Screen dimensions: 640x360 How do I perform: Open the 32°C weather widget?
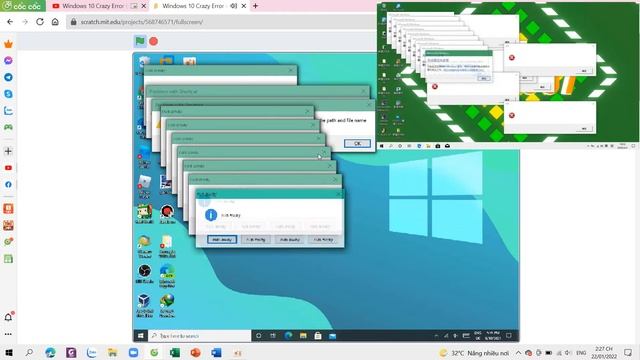click(474, 353)
